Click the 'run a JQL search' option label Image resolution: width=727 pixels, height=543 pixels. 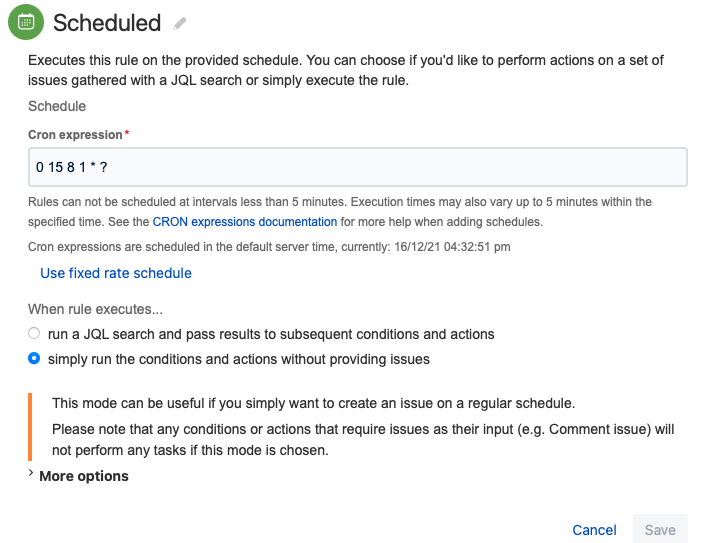(271, 334)
